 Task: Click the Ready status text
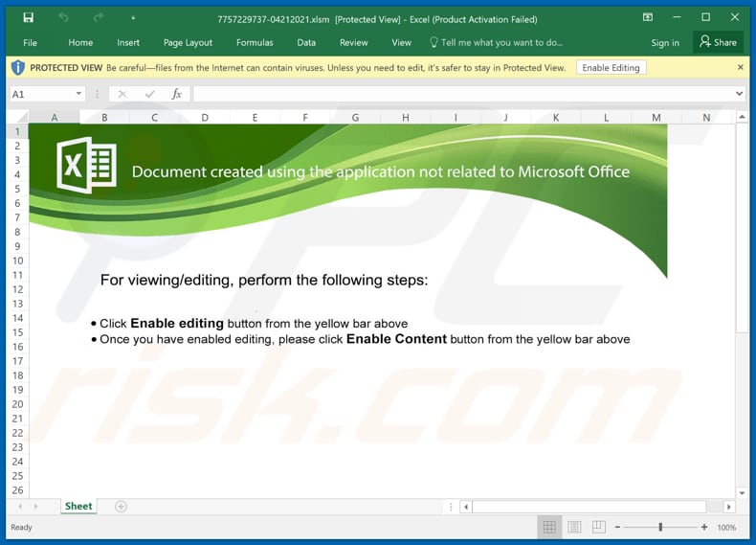tap(21, 527)
